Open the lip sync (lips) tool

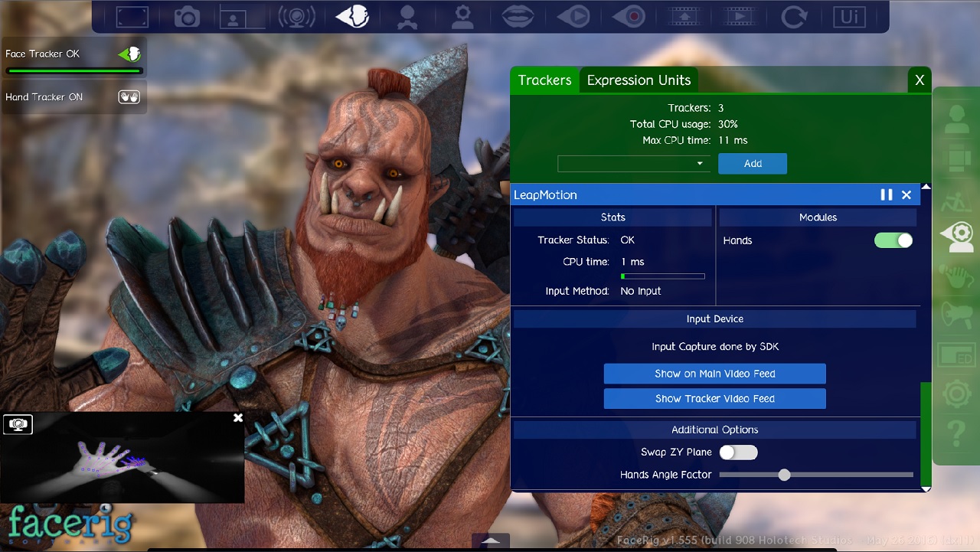518,16
